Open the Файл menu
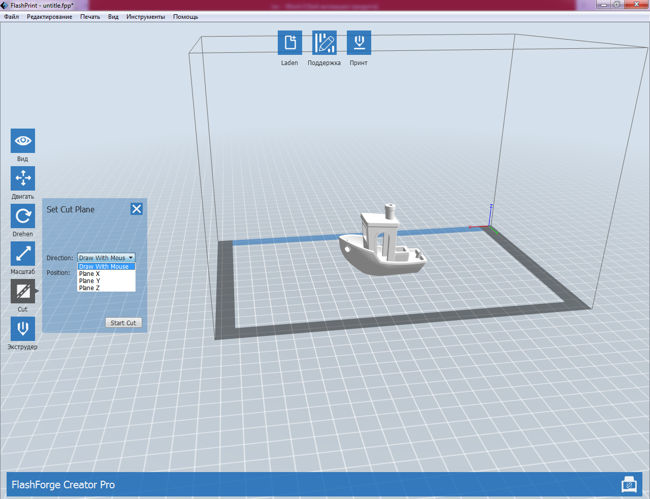The height and width of the screenshot is (499, 650). click(x=11, y=17)
